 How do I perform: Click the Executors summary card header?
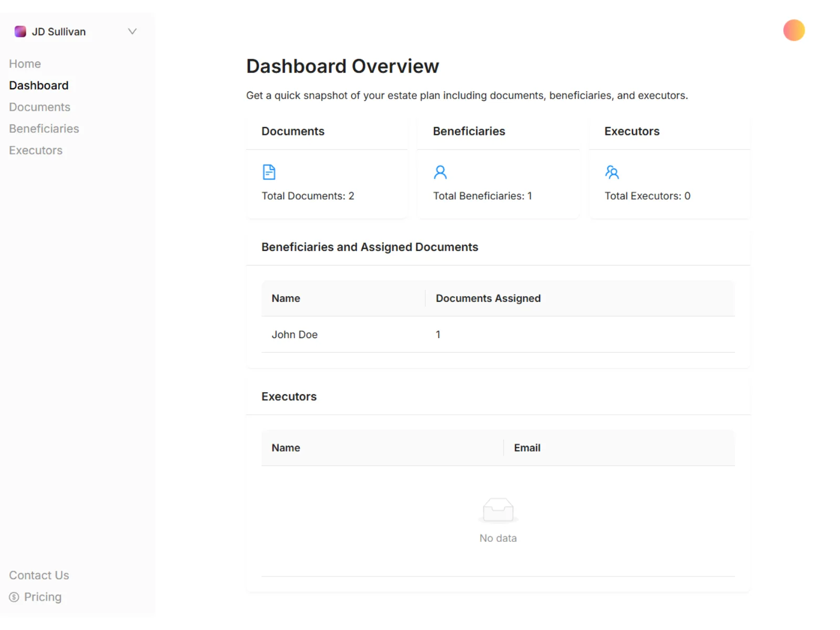click(x=632, y=131)
